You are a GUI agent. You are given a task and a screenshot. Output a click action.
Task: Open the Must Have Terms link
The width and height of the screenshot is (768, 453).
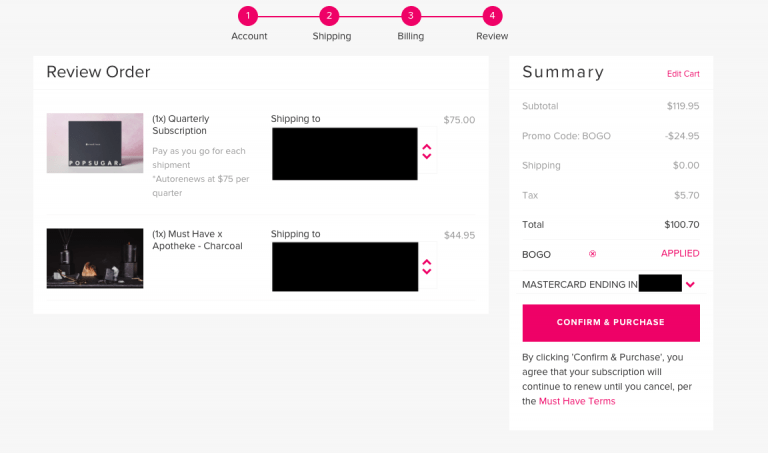[577, 401]
